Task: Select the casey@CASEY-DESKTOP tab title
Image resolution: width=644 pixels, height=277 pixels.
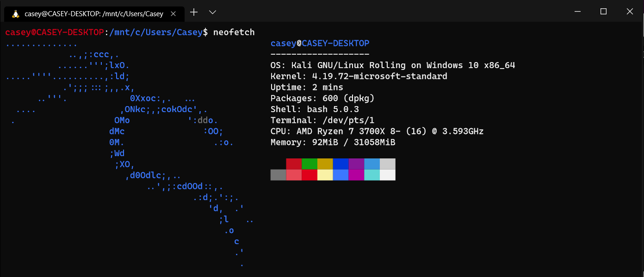Action: click(93, 14)
